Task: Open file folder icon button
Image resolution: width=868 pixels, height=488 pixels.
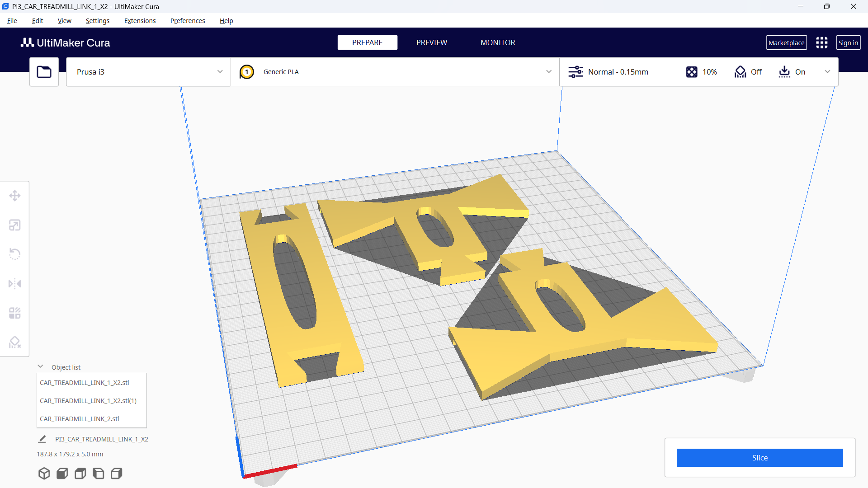Action: pyautogui.click(x=44, y=72)
